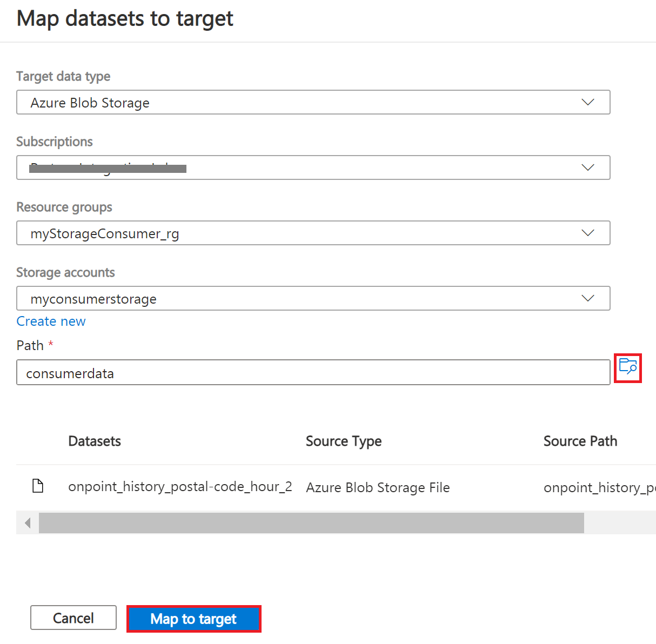
Task: Click the Source Type column header
Action: coord(344,441)
